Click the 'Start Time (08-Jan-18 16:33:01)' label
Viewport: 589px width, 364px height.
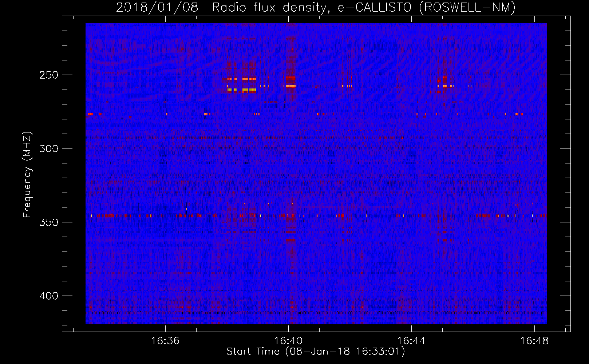[x=316, y=352]
